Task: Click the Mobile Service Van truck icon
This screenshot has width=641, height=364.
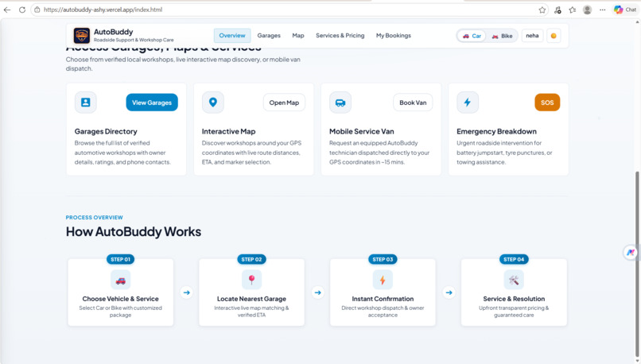Action: coord(340,103)
